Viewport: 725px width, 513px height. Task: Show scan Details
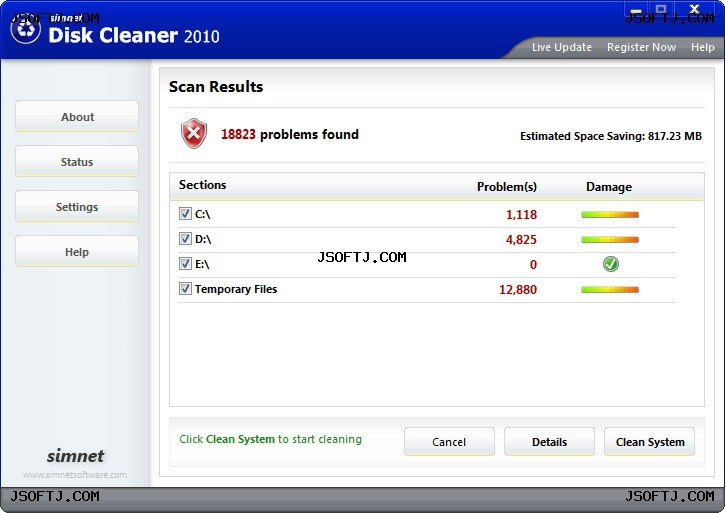click(x=549, y=442)
